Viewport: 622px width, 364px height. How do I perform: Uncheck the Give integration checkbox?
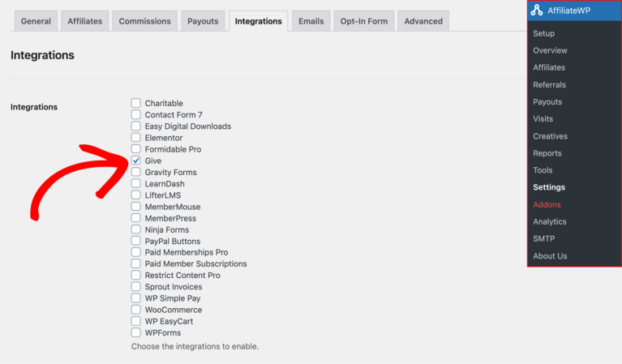pyautogui.click(x=136, y=161)
